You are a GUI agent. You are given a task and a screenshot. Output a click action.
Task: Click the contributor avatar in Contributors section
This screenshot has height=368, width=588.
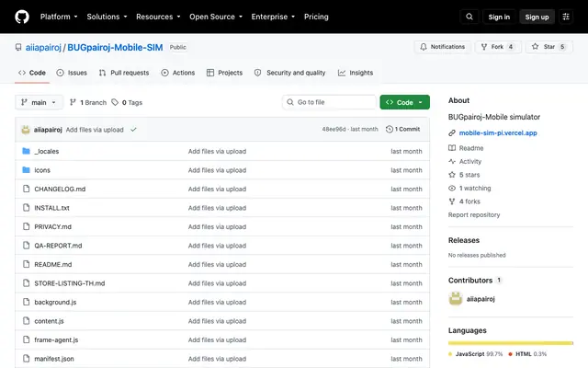pyautogui.click(x=456, y=299)
